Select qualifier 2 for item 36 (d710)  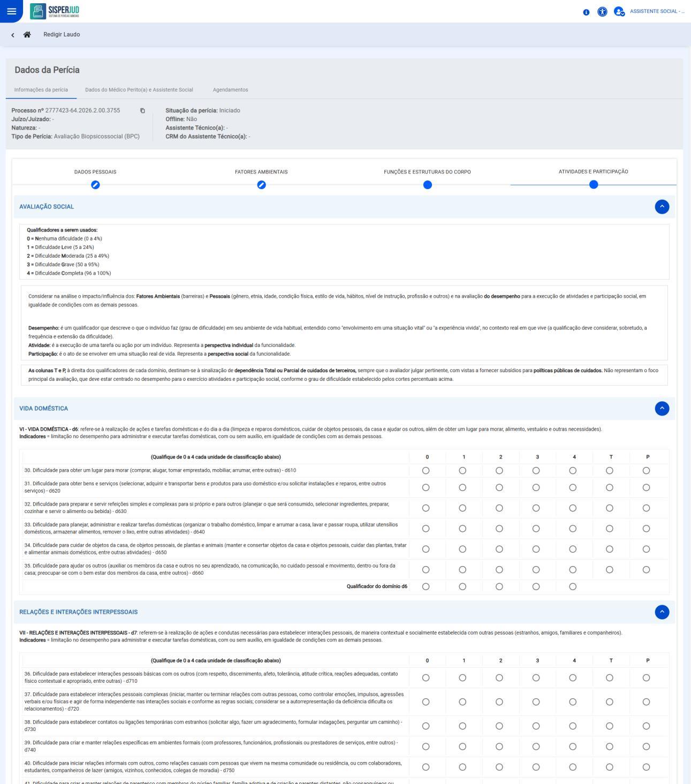coord(499,677)
